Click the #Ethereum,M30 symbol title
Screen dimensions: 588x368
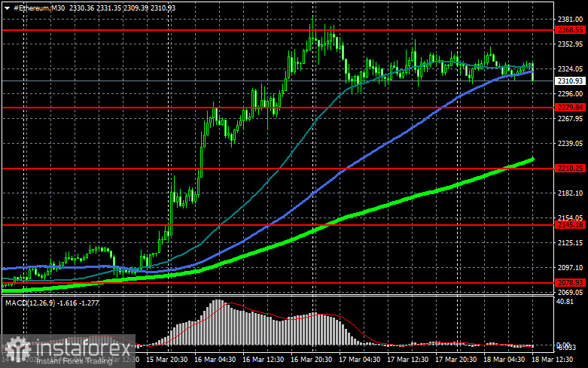(x=39, y=8)
